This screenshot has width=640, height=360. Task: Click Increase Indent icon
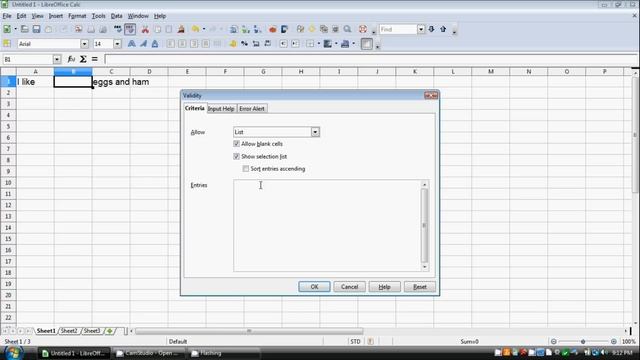point(295,44)
